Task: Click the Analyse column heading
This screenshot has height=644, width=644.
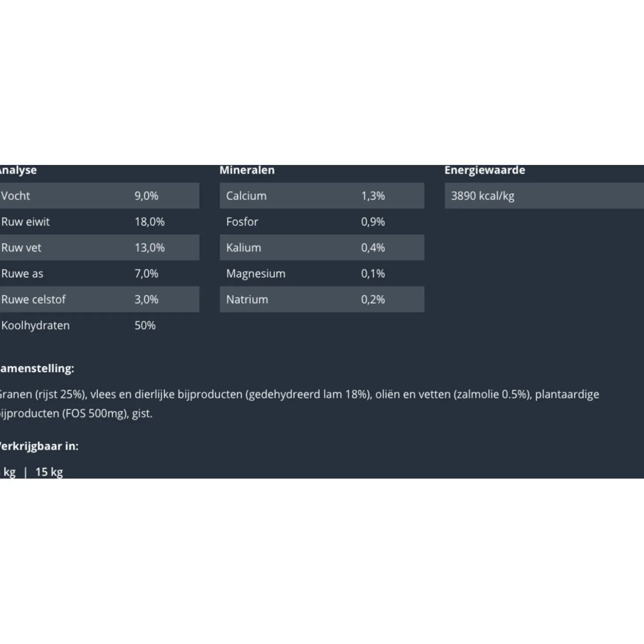Action: point(18,170)
